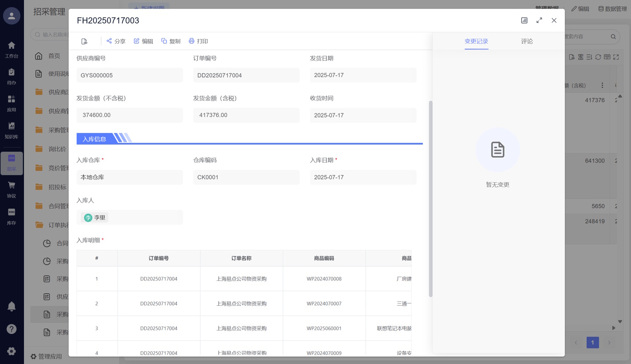
Task: Open the Knowledge Base (知识库) sidebar icon
Action: pos(11,130)
